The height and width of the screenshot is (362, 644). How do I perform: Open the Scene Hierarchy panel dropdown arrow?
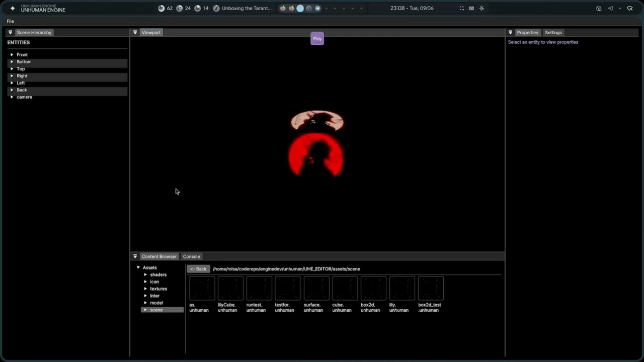tap(10, 33)
